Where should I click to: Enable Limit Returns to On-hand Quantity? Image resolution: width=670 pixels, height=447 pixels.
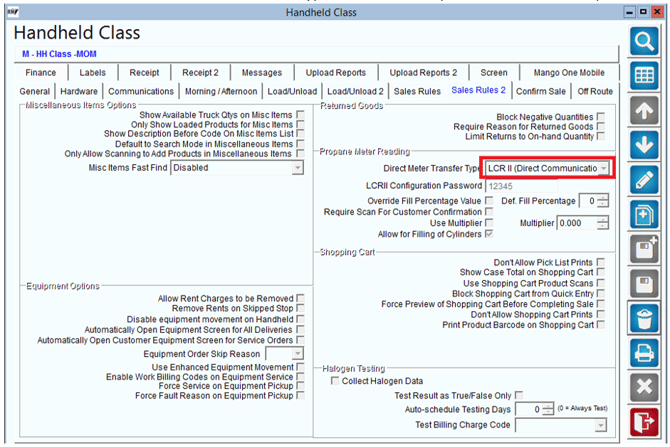[601, 136]
